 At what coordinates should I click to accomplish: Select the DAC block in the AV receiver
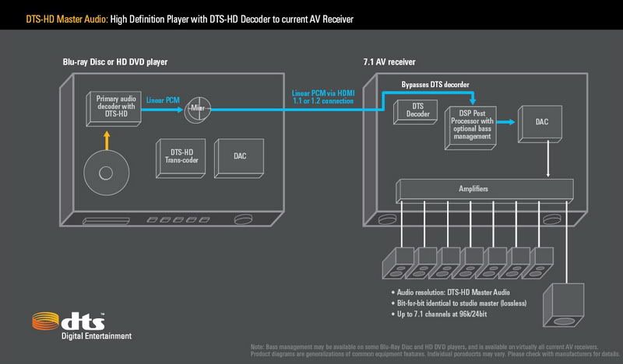(540, 124)
